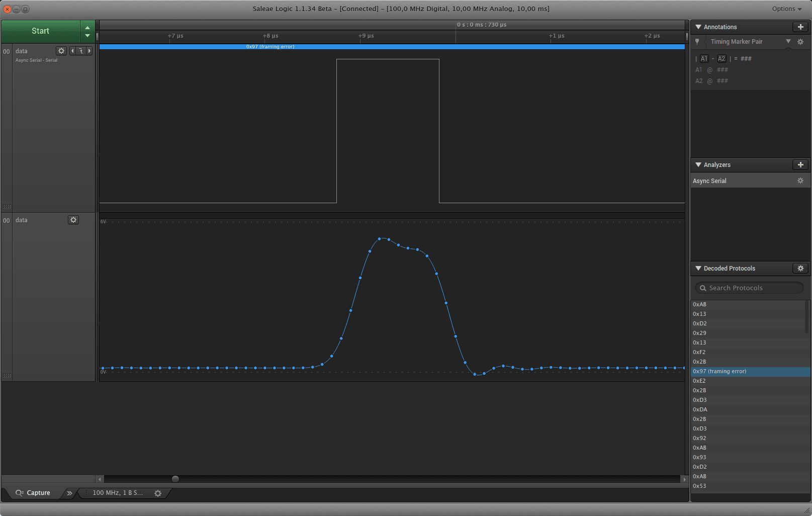This screenshot has height=516, width=812.
Task: Click the analog channel resize grip dots
Action: pyautogui.click(x=7, y=375)
